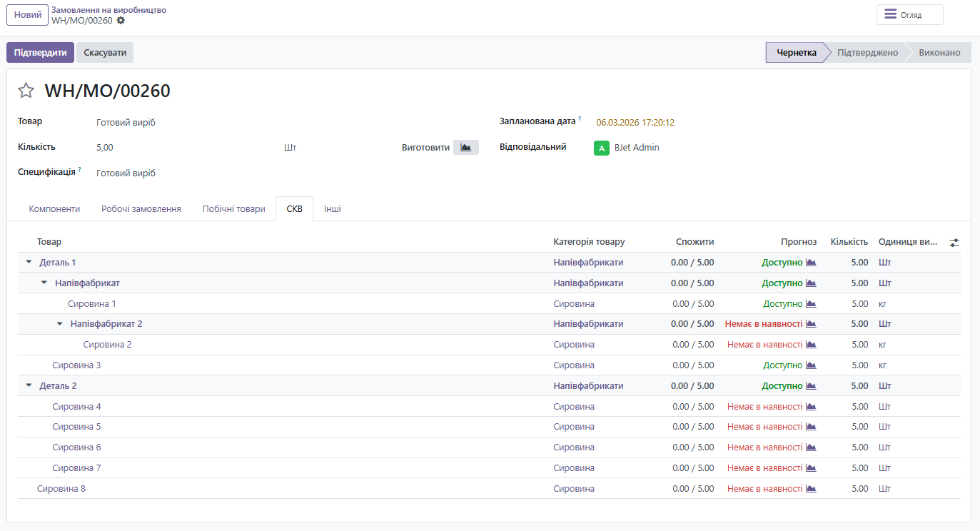Collapse the Деталь 2 group
980x531 pixels.
(29, 386)
